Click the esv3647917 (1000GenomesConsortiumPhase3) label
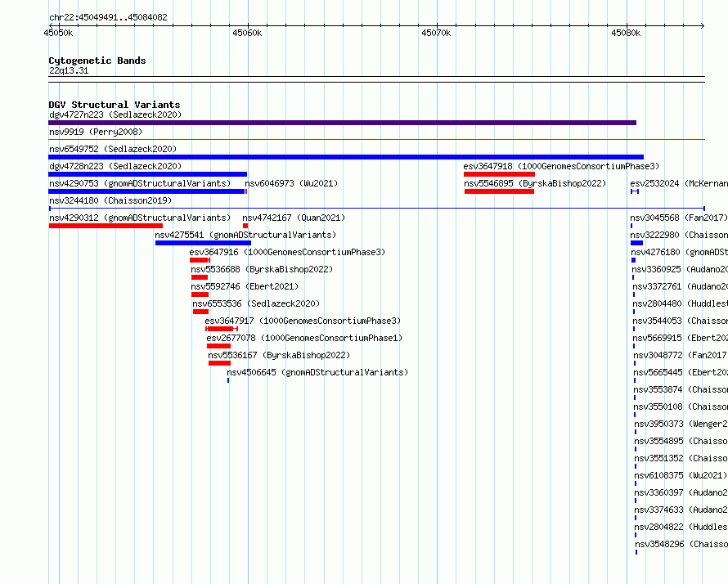Image resolution: width=728 pixels, height=584 pixels. coord(303,321)
